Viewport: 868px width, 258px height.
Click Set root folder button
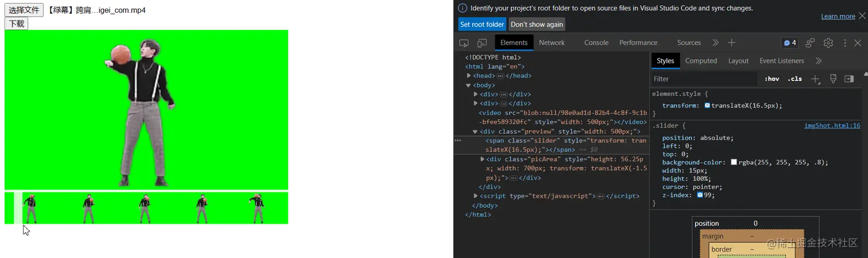point(482,24)
